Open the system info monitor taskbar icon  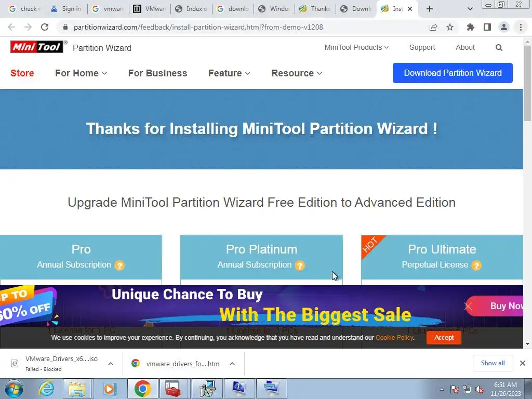(239, 389)
